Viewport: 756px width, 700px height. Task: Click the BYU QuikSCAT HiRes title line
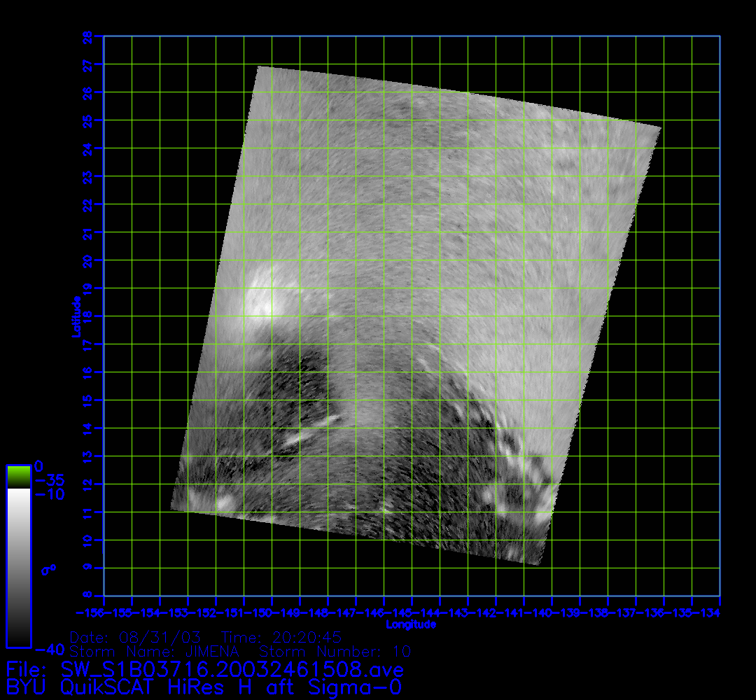[204, 687]
